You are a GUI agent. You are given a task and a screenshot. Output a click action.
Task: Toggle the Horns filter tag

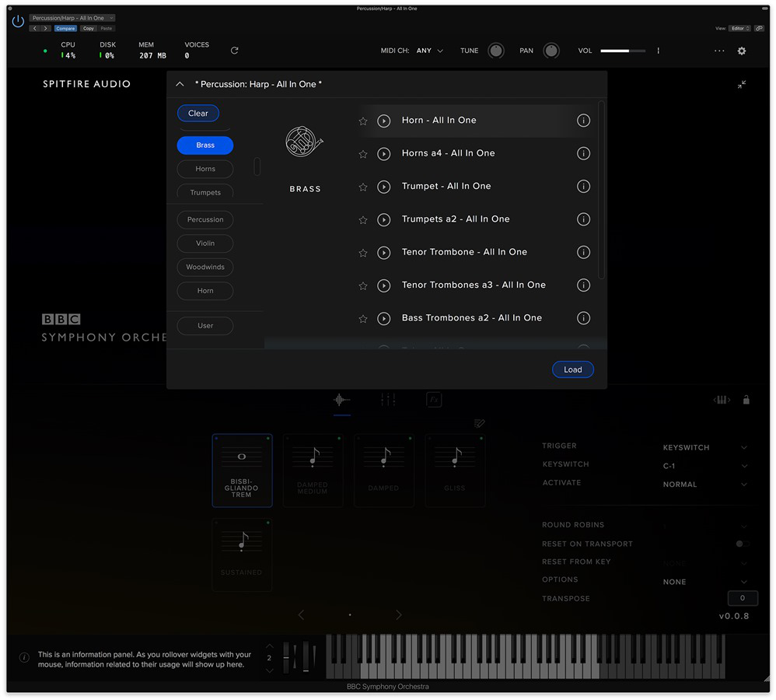click(205, 169)
